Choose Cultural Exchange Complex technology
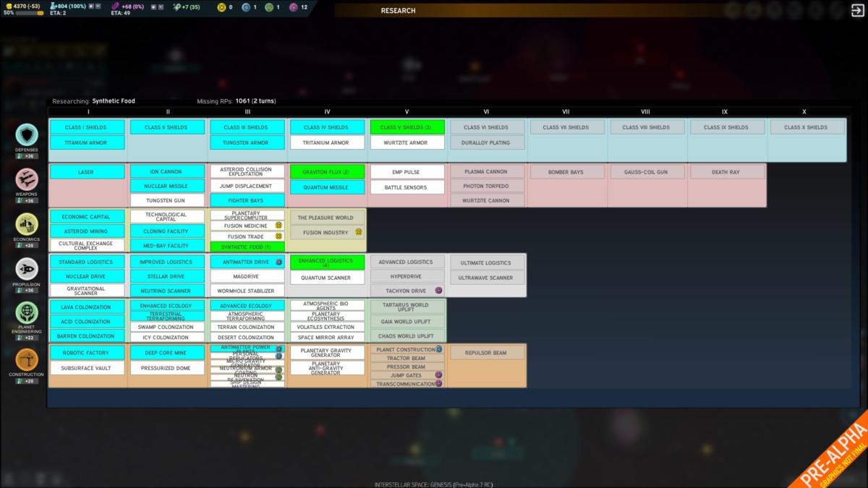Screen dimensions: 868x488 click(x=88, y=246)
